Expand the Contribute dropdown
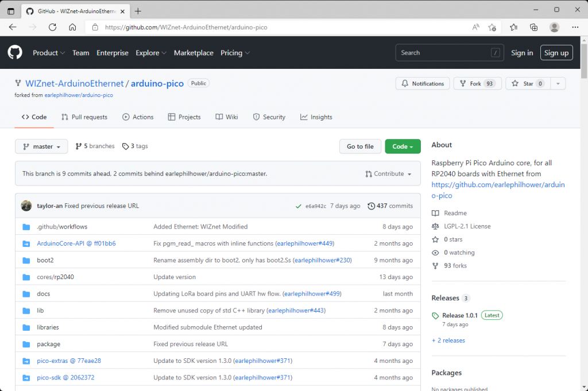588x391 pixels. 389,173
